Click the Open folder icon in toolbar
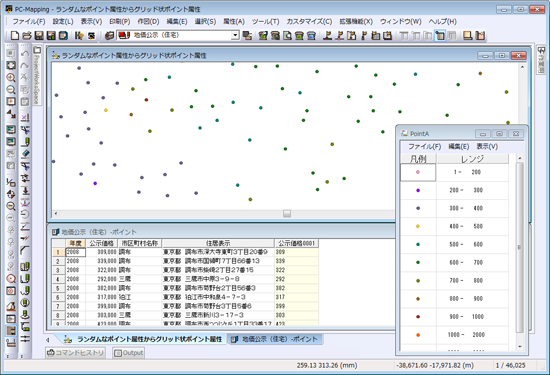Viewport: 550px width, 375px height. [27, 35]
